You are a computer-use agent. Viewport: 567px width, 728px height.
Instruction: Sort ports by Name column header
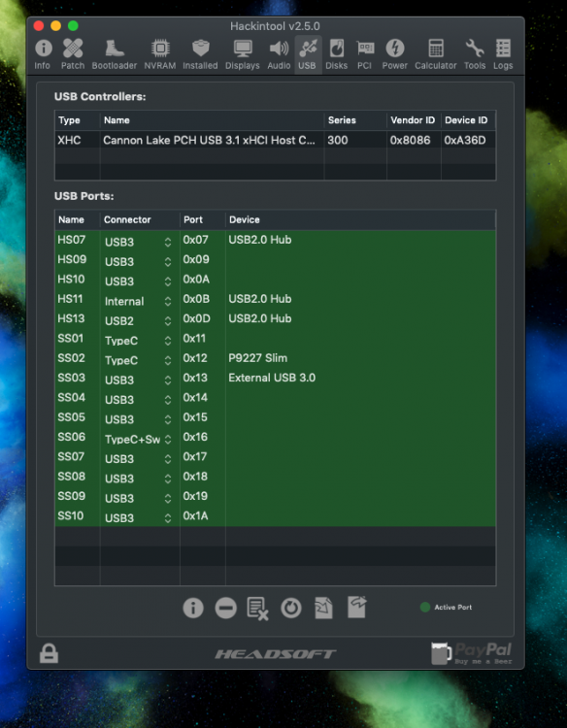(78, 219)
